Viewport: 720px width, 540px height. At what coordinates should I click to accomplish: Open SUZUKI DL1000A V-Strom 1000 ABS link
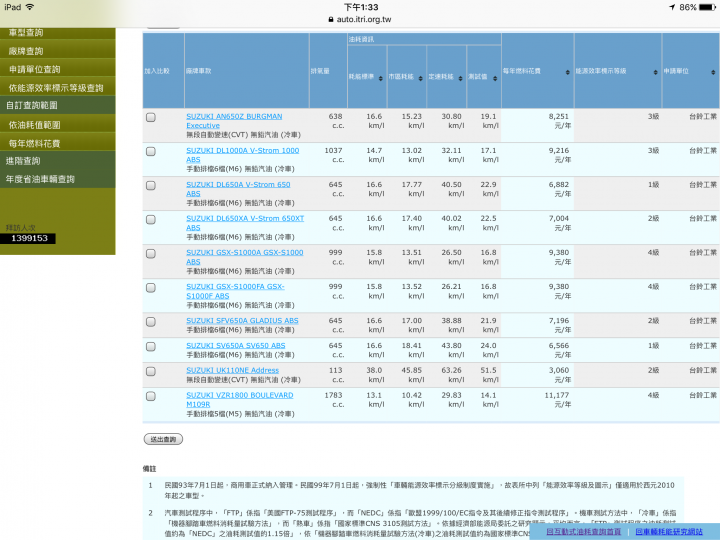[x=242, y=155]
